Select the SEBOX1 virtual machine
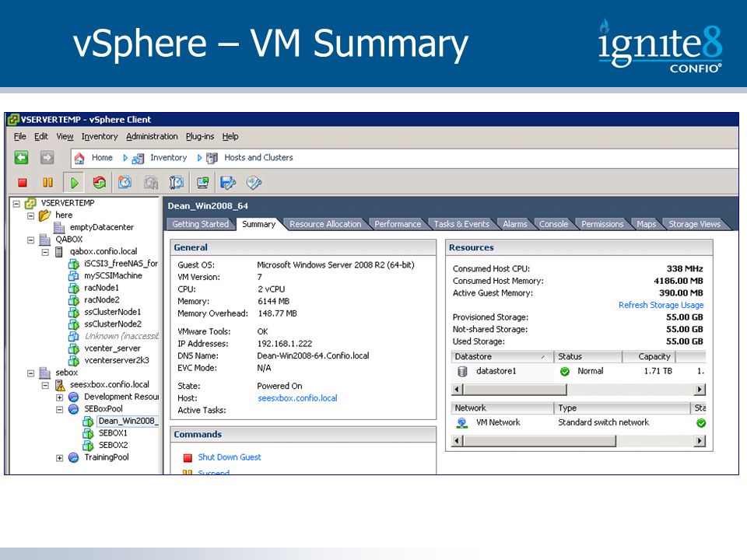 tap(113, 433)
